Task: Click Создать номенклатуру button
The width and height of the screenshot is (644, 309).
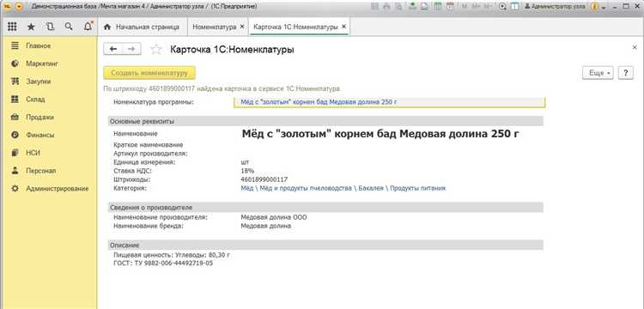Action: 149,73
